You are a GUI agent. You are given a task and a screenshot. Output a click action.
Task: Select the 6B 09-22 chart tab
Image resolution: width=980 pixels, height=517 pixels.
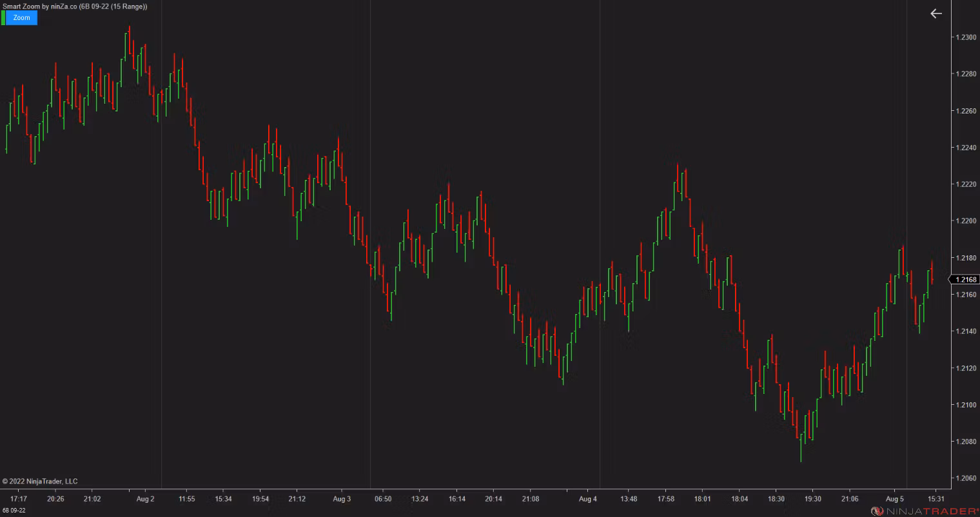click(x=14, y=511)
